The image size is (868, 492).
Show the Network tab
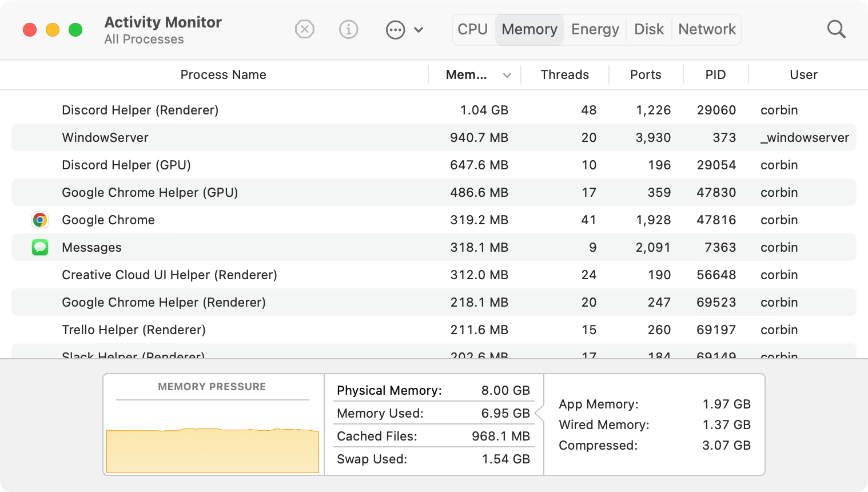707,29
